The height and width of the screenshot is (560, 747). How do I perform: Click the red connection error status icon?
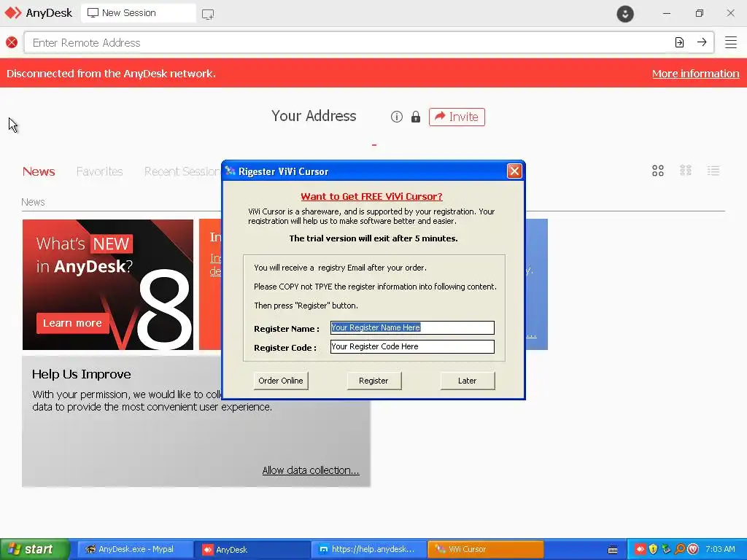pyautogui.click(x=12, y=42)
